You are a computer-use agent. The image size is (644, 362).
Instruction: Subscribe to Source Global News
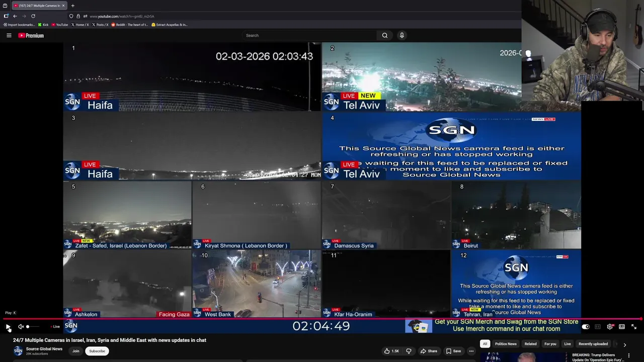point(97,351)
